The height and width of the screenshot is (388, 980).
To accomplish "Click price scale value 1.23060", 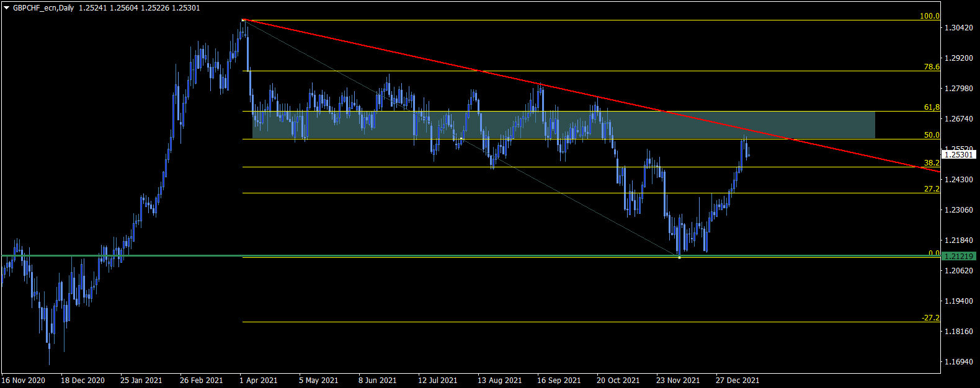I will point(958,210).
